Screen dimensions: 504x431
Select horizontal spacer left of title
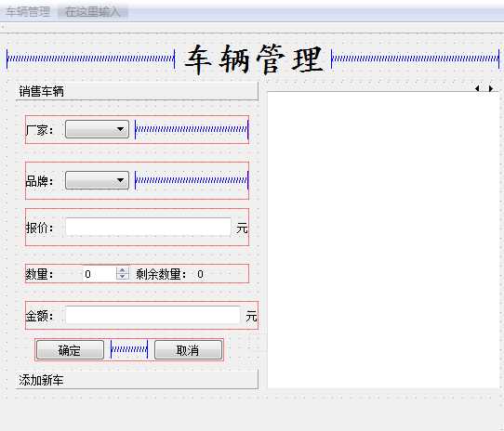pos(90,59)
